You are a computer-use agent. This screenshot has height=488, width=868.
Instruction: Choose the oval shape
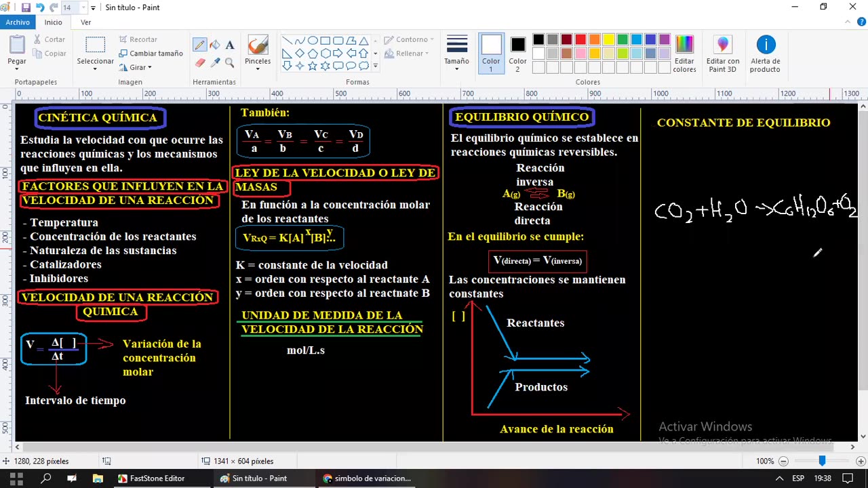[312, 41]
